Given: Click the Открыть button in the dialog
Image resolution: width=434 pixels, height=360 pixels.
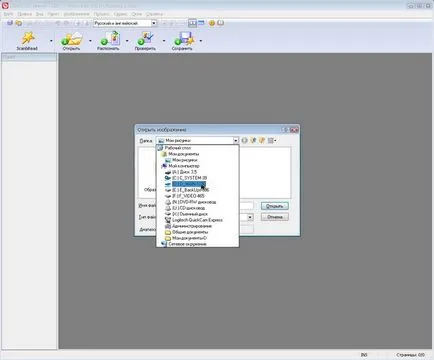Looking at the screenshot, I should (274, 206).
